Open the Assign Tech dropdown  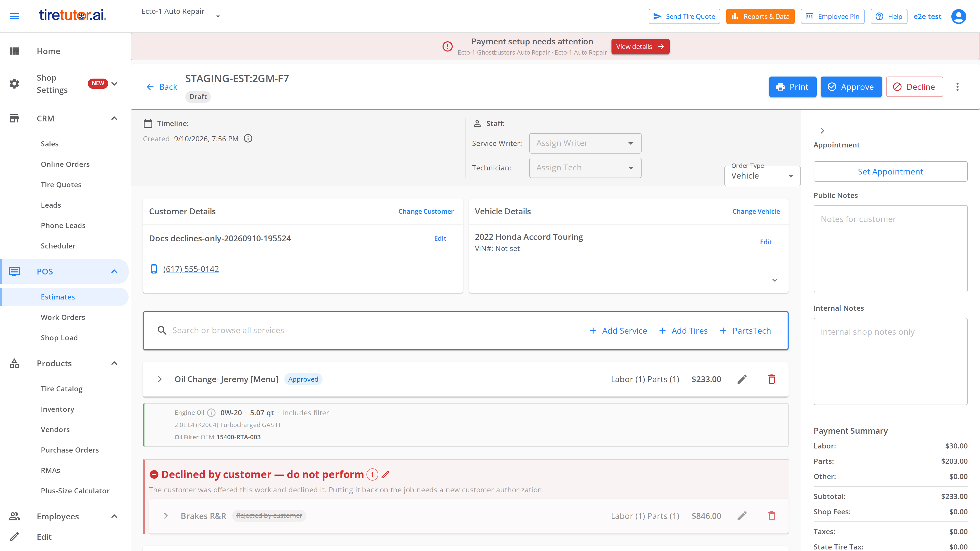coord(585,168)
